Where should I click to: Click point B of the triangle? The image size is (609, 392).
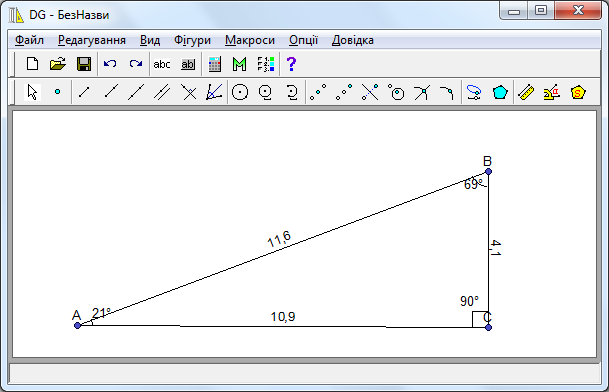click(x=489, y=171)
